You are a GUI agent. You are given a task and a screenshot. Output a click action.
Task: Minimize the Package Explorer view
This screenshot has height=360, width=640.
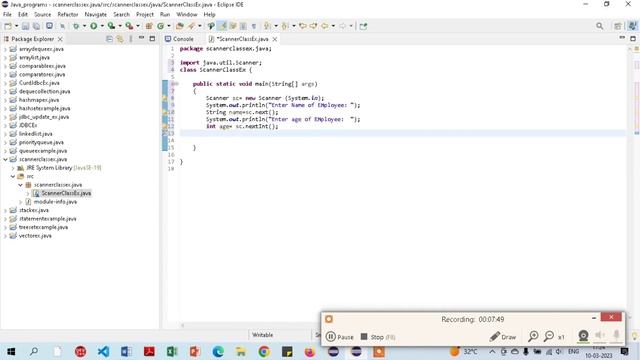pyautogui.click(x=141, y=38)
